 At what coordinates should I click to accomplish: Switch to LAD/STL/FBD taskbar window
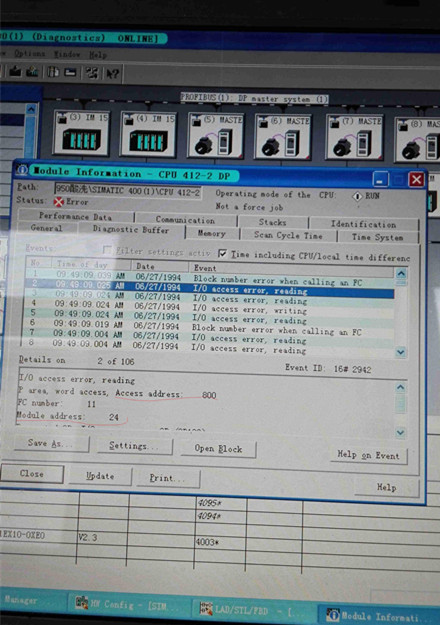251,609
